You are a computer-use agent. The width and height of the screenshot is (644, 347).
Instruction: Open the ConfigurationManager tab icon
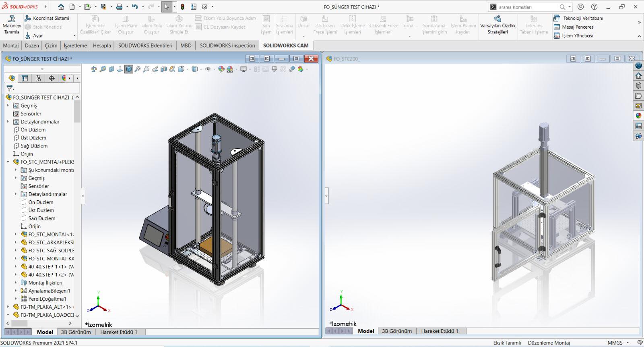(x=38, y=78)
